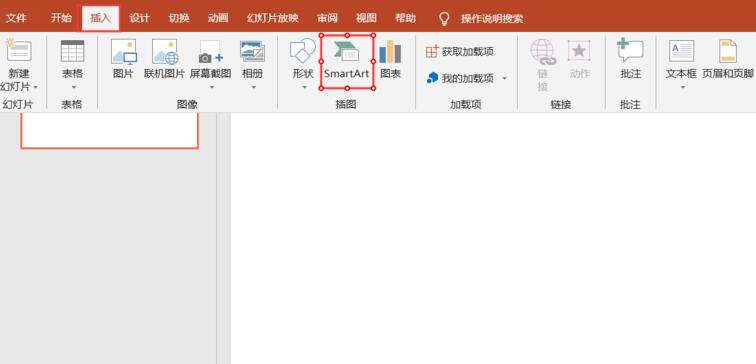This screenshot has height=364, width=756.
Task: Add a Comment (批注) icon
Action: pos(630,51)
